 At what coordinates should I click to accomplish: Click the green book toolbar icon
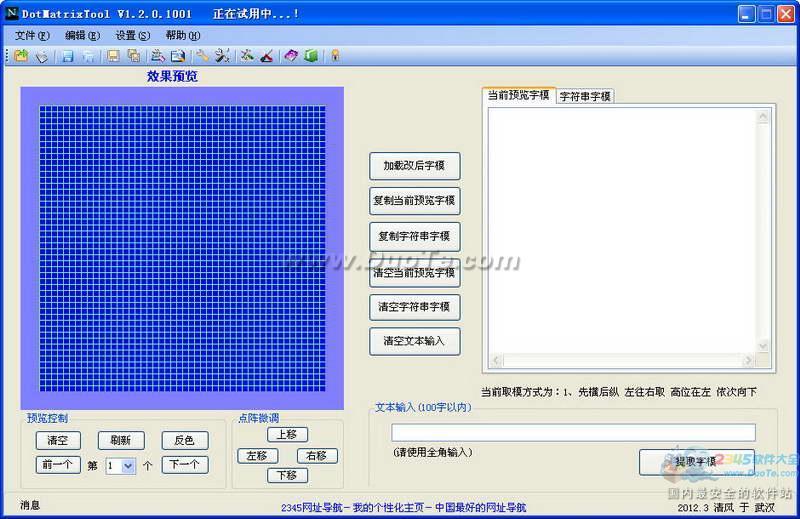(311, 56)
